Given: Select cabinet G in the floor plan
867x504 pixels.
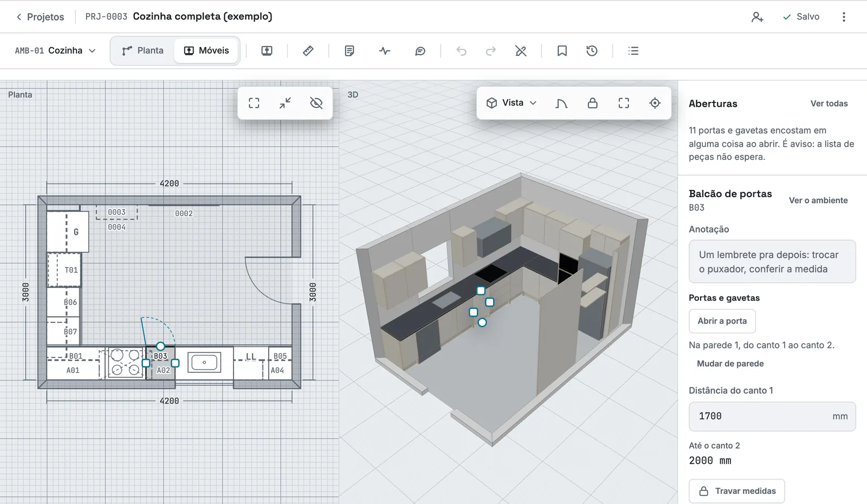Looking at the screenshot, I should [67, 231].
